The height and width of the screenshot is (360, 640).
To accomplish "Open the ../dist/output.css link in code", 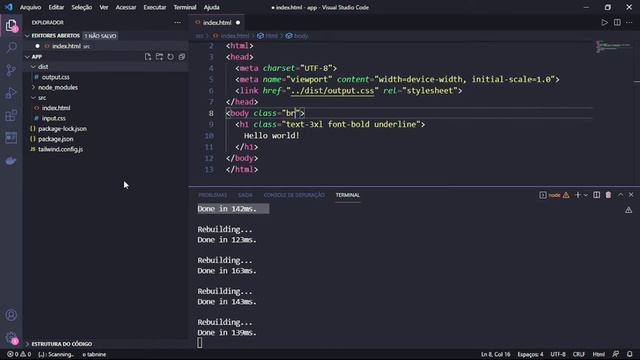I will (332, 91).
